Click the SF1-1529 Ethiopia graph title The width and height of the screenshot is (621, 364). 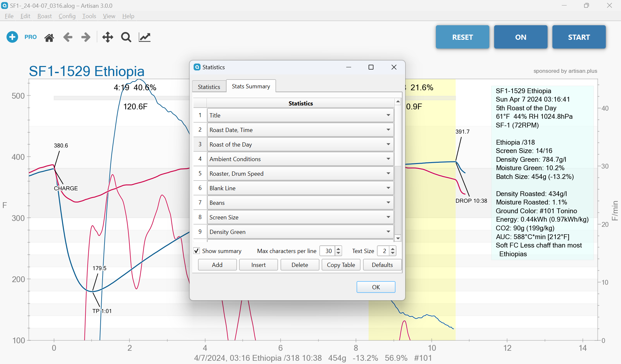click(x=87, y=71)
